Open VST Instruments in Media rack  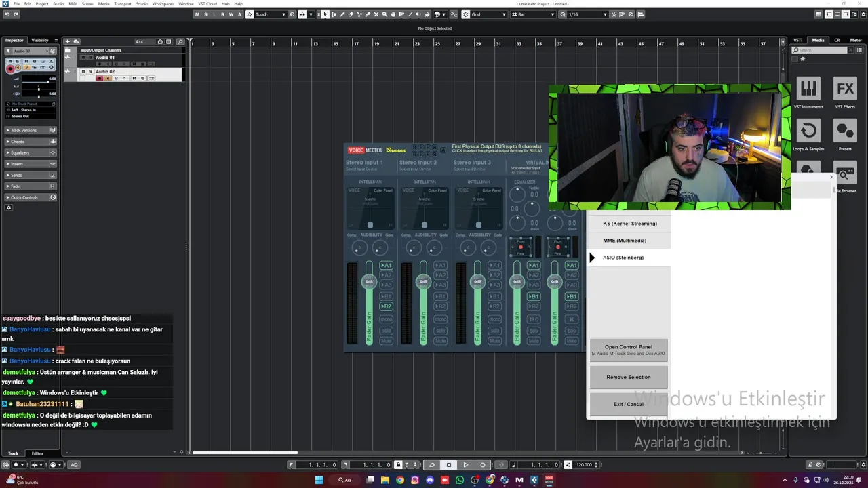[x=808, y=88]
